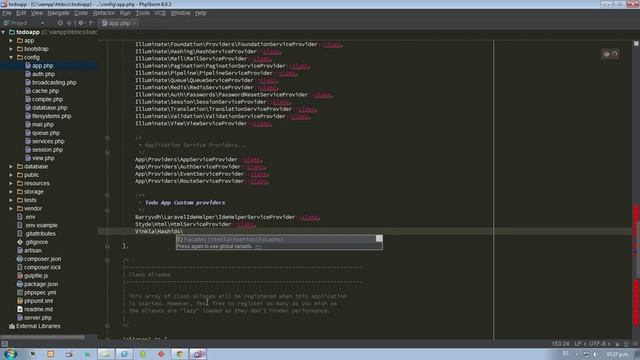Viewport: 640px width, 360px height.
Task: Click the composer.json file icon
Action: [x=20, y=259]
